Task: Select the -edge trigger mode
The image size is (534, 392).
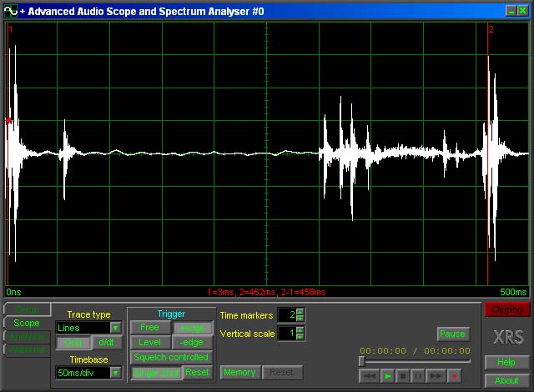Action: tap(192, 342)
